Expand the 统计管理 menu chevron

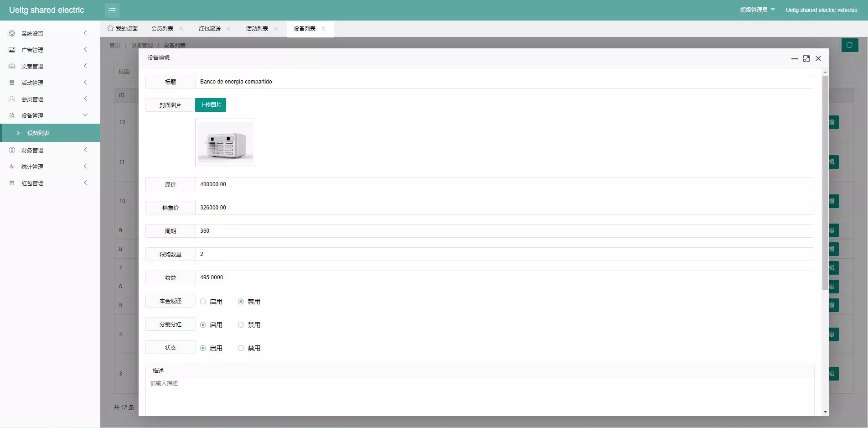(x=85, y=166)
